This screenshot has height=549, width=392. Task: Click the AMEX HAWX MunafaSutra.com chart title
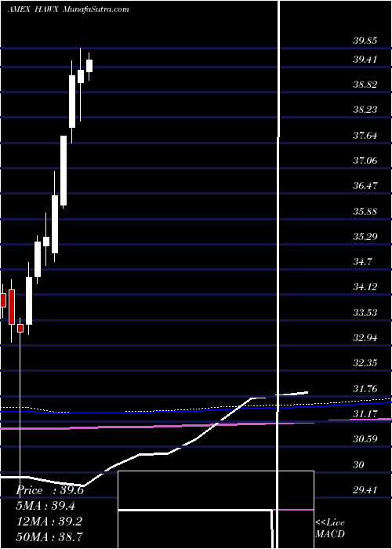[x=68, y=9]
